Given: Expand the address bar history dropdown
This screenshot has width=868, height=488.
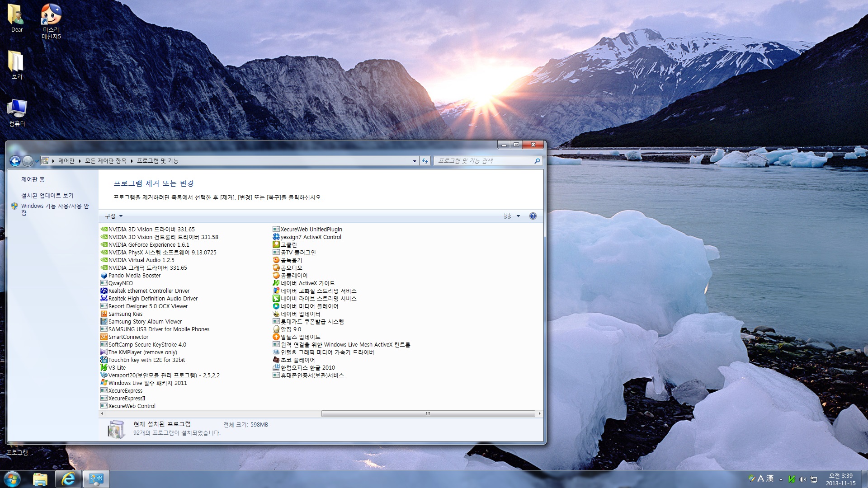Looking at the screenshot, I should [415, 161].
